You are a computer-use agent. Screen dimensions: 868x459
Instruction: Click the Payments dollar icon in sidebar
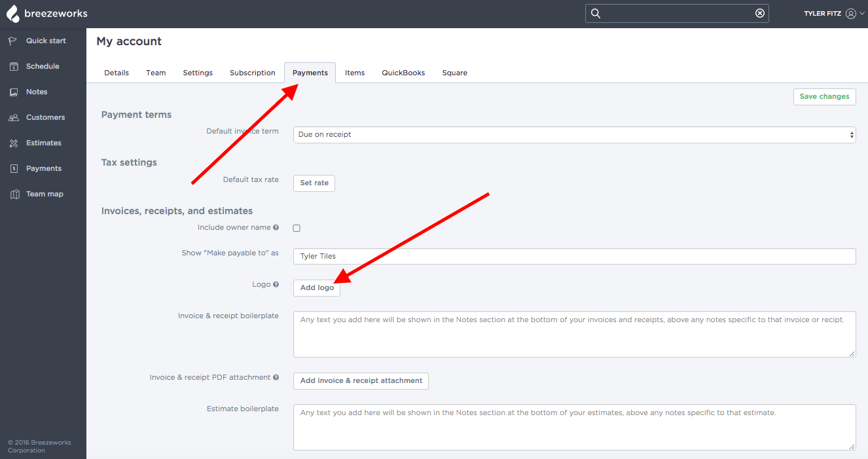tap(13, 168)
